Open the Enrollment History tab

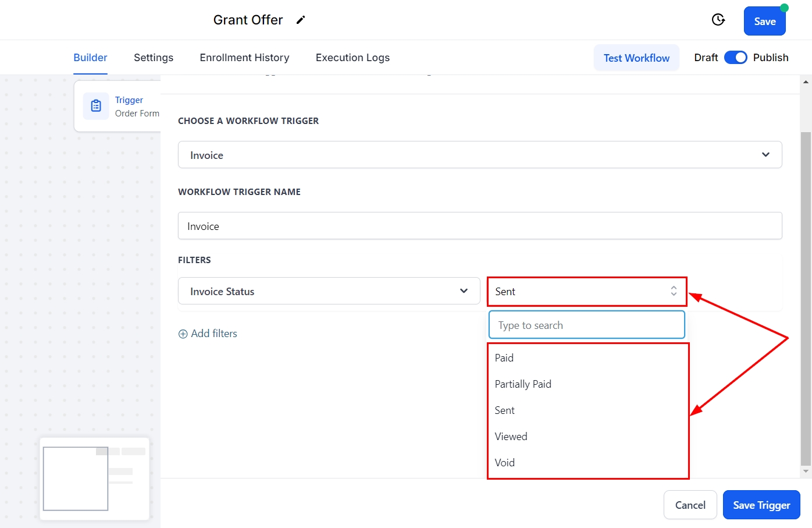click(x=244, y=58)
